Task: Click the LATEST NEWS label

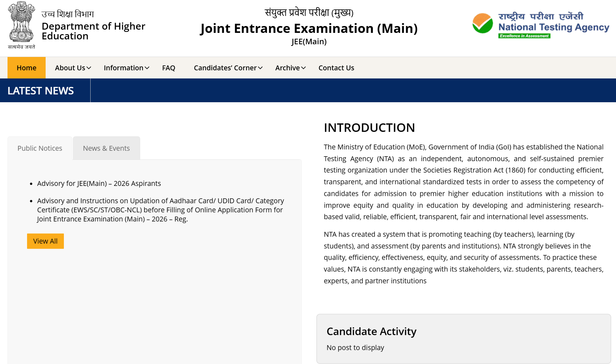Action: tap(41, 91)
